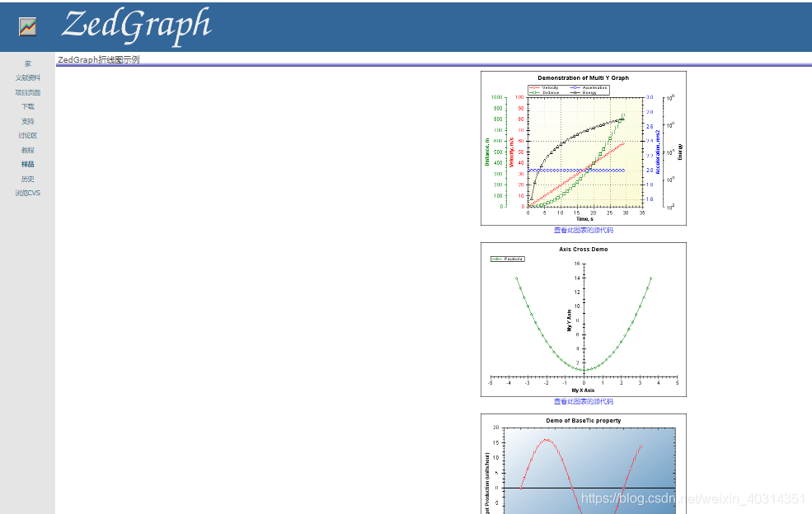
Task: Open the Demonstration of Multi Y Graph chart
Action: point(584,148)
